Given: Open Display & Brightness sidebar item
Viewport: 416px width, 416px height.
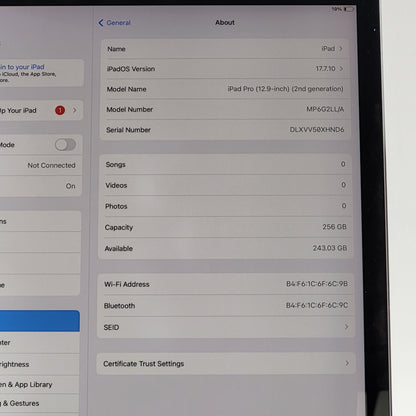Looking at the screenshot, I should (x=40, y=364).
